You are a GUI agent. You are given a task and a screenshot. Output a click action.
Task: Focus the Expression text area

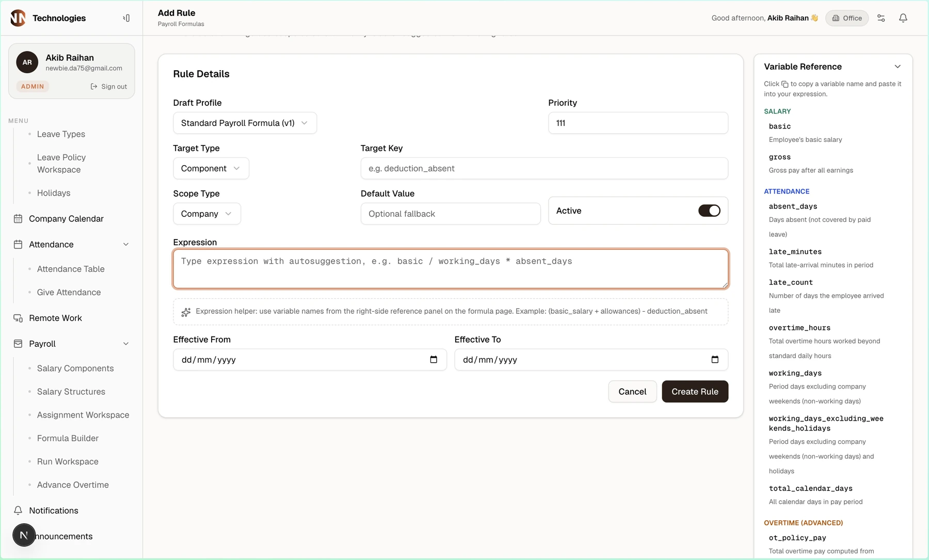[x=451, y=269]
